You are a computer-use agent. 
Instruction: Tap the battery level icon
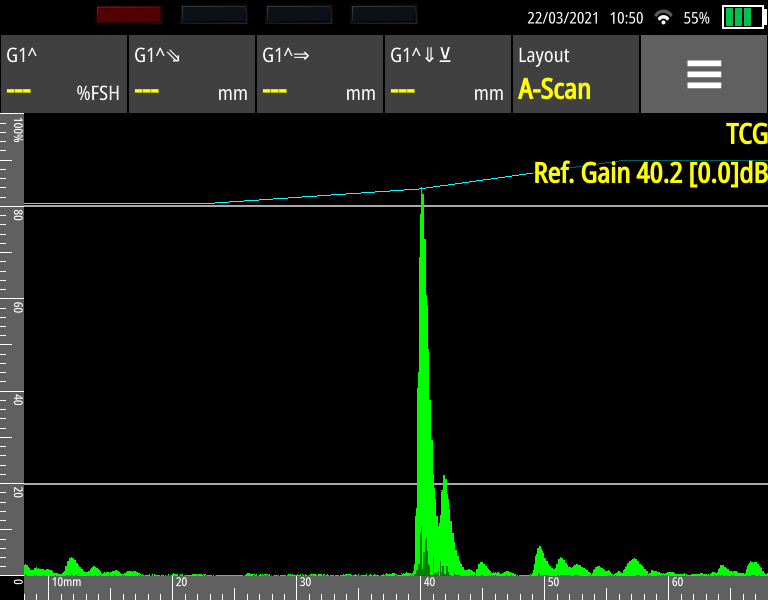click(x=741, y=18)
